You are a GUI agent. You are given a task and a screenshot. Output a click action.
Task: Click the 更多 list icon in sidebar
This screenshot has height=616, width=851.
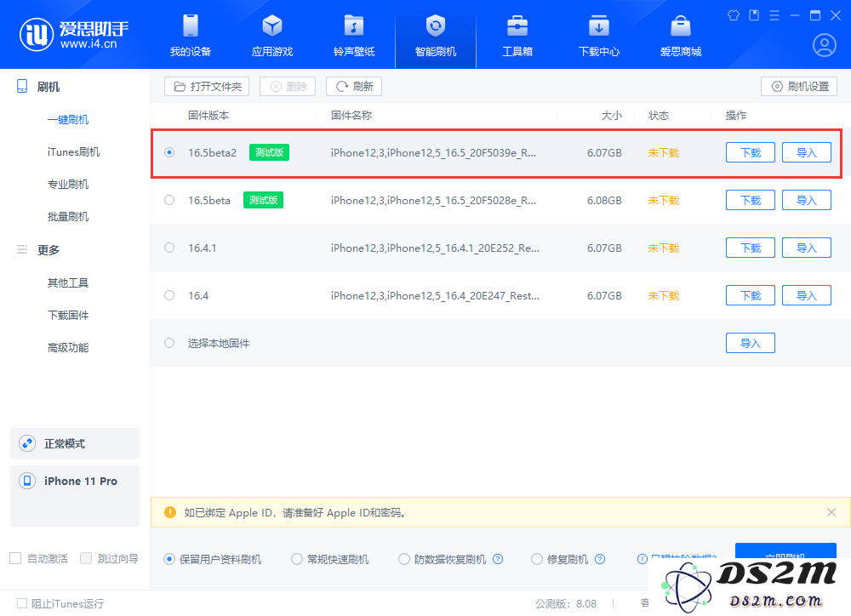pyautogui.click(x=22, y=249)
